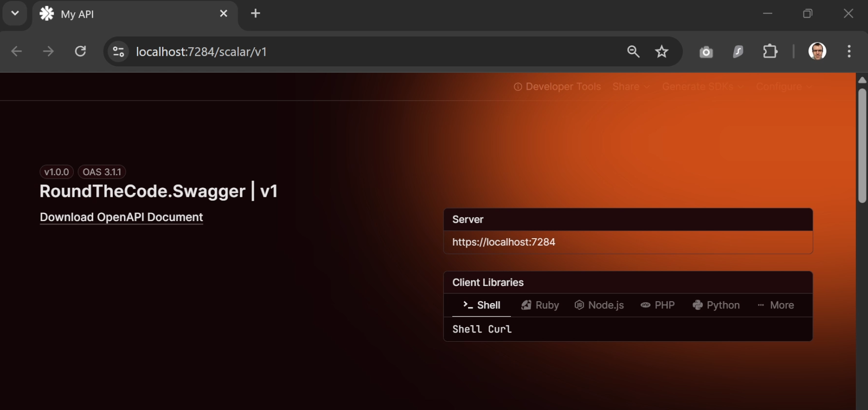This screenshot has width=868, height=410.
Task: Select the PHP client library tab
Action: pyautogui.click(x=657, y=305)
